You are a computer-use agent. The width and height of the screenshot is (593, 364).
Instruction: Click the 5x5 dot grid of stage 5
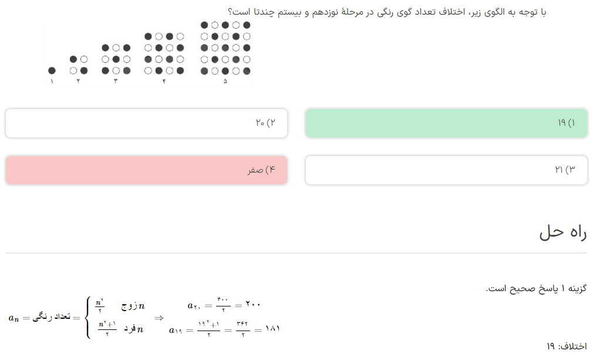click(225, 48)
